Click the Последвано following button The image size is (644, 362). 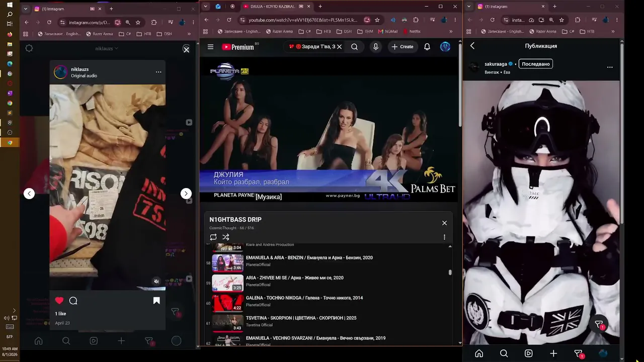[535, 64]
